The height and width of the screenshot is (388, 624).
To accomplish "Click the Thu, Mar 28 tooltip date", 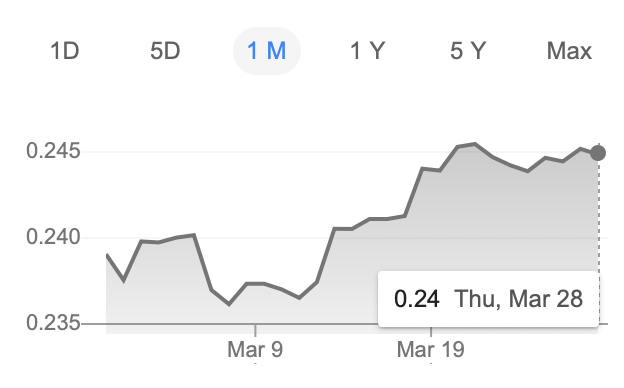I will (x=519, y=299).
